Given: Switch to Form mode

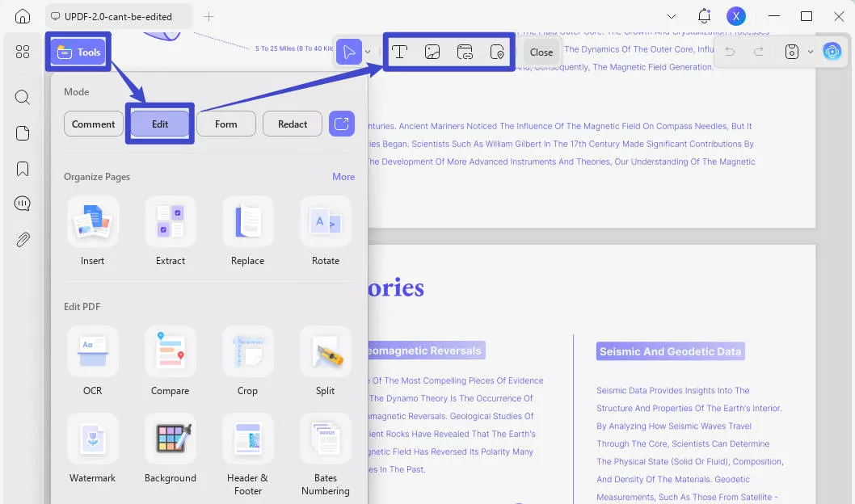Looking at the screenshot, I should (x=226, y=124).
